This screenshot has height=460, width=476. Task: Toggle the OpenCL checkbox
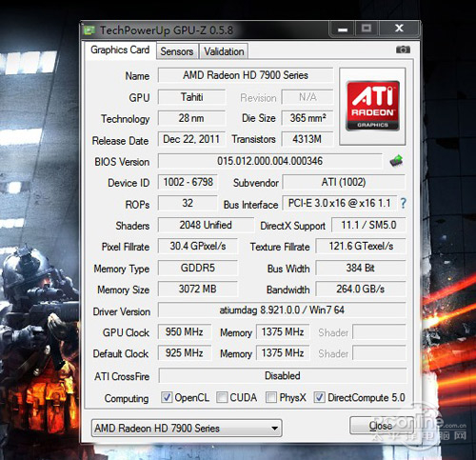click(x=167, y=397)
